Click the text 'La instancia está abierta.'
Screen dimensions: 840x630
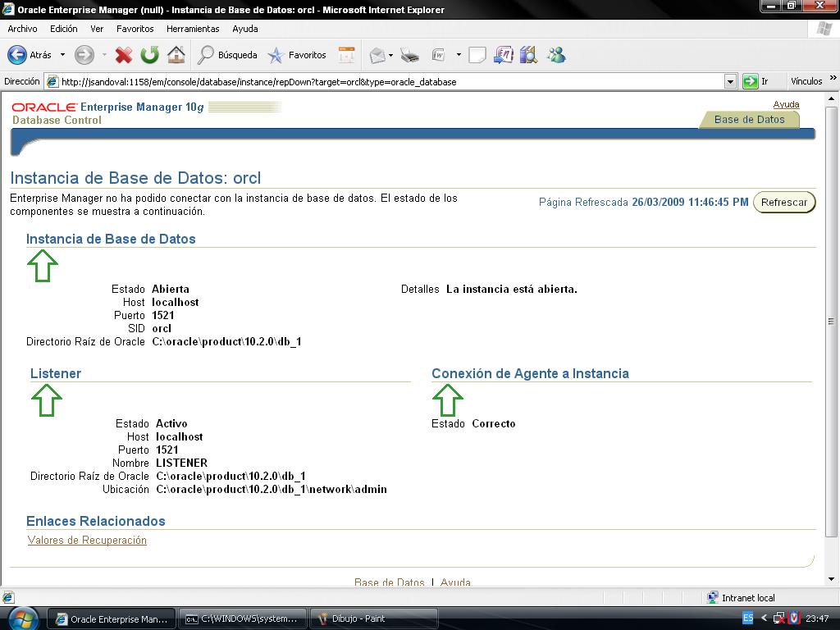coord(512,290)
